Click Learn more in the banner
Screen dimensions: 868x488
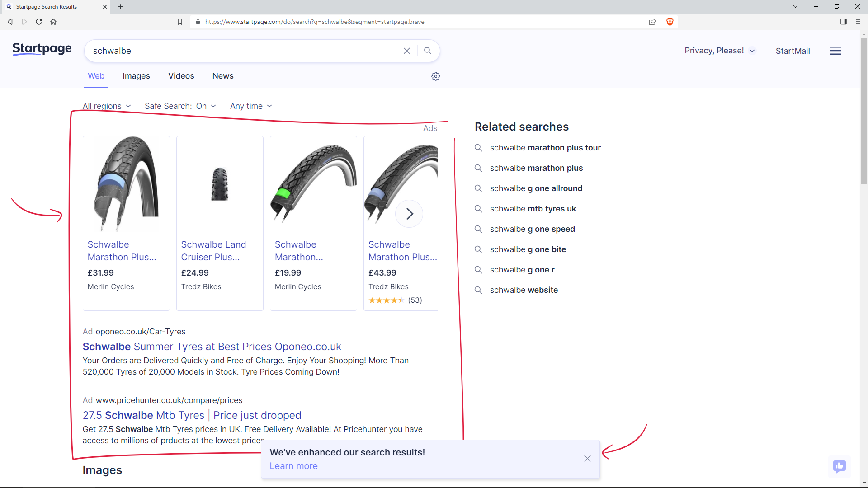tap(293, 465)
